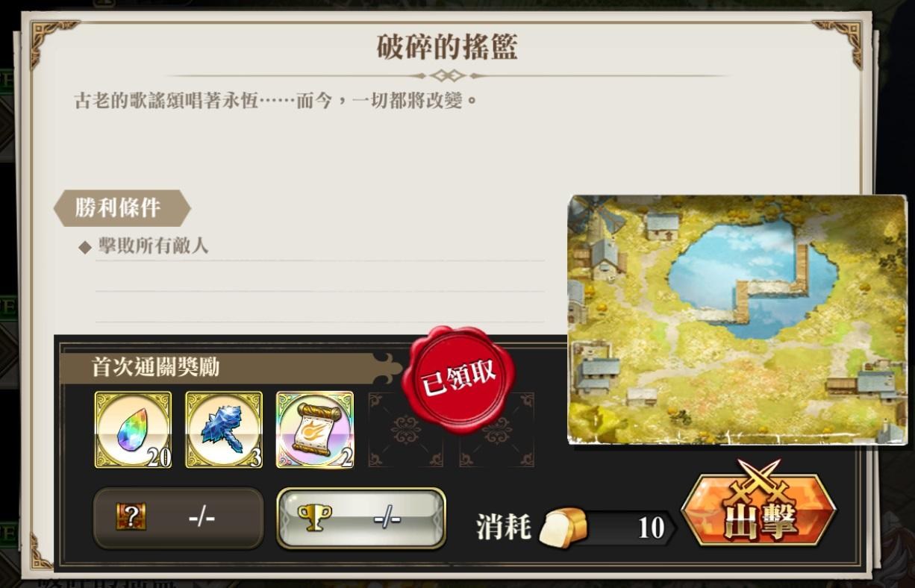The width and height of the screenshot is (915, 588).
Task: Tap the mystery treasure chest icon
Action: [131, 517]
